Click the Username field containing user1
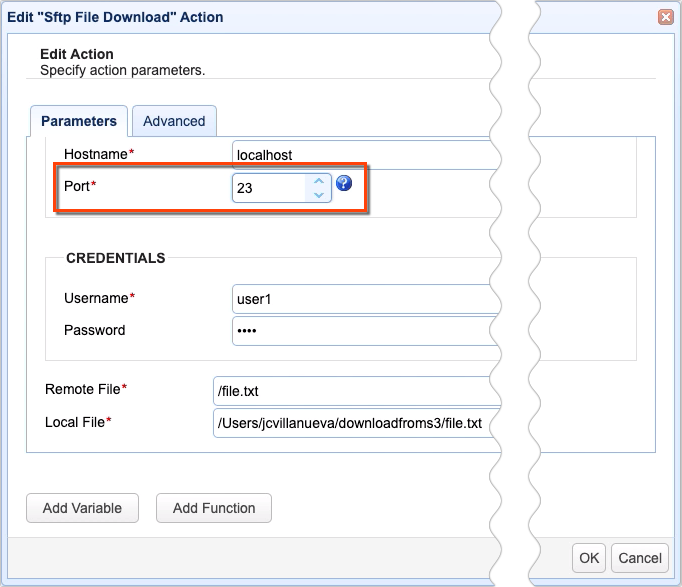This screenshot has height=587, width=682. pyautogui.click(x=360, y=299)
